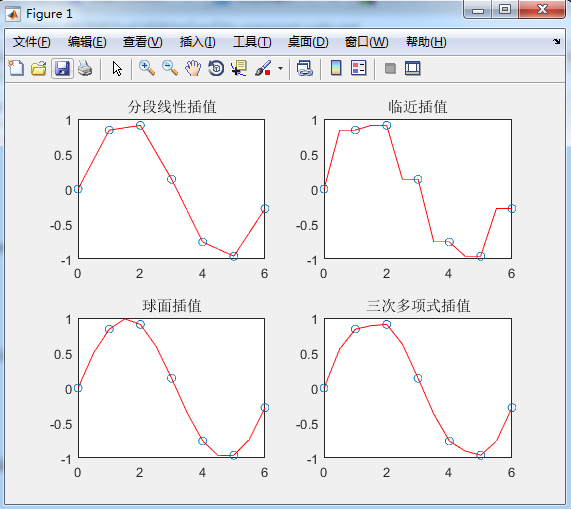This screenshot has width=571, height=509.
Task: Open the 桌面(D) menu
Action: (308, 42)
